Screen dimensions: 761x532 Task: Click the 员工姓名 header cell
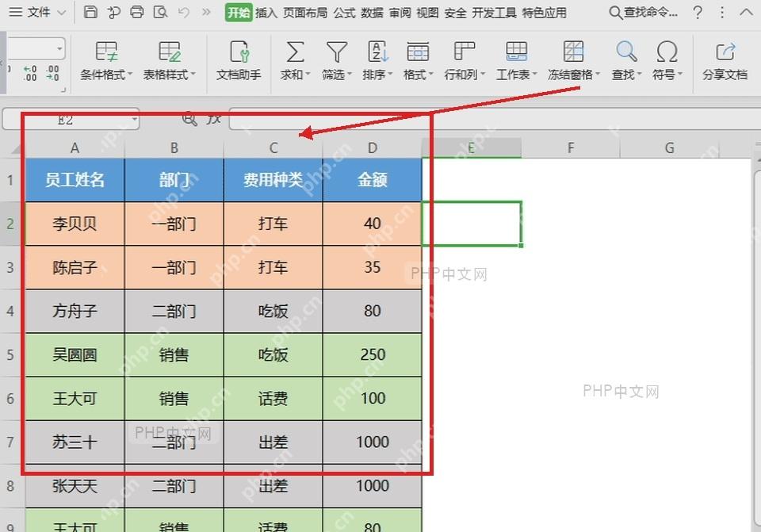coord(75,180)
